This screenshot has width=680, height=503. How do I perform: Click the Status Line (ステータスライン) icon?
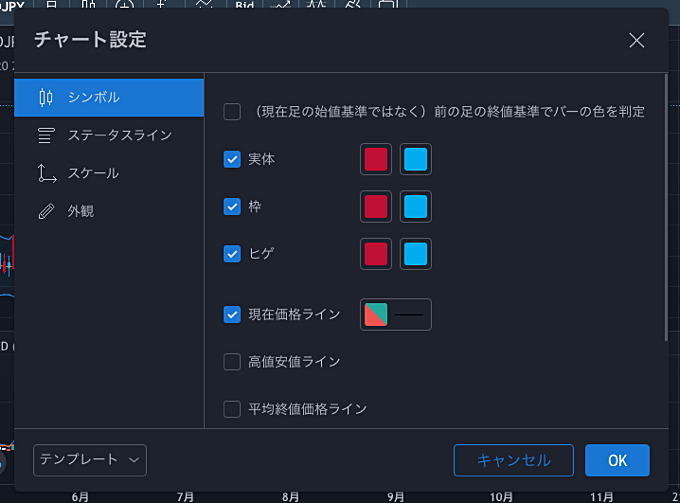[x=45, y=135]
